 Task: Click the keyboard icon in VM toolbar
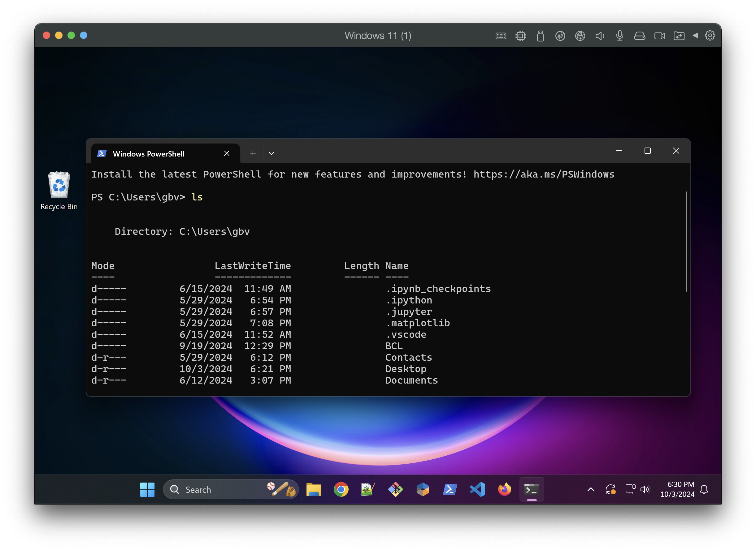501,36
